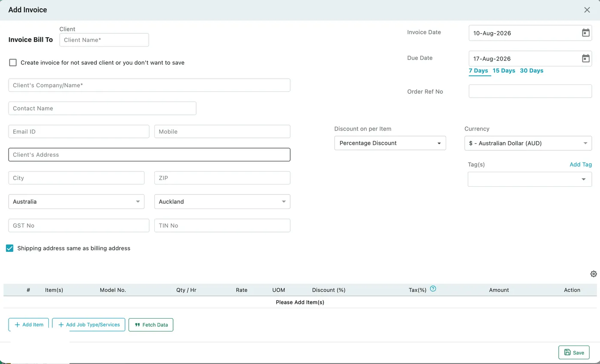The image size is (600, 364).
Task: Click the Add Item button
Action: pyautogui.click(x=29, y=325)
